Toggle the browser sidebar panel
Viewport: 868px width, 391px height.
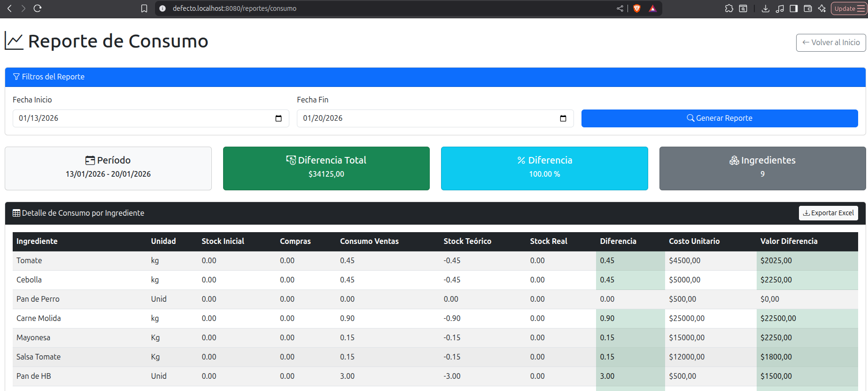coord(794,8)
